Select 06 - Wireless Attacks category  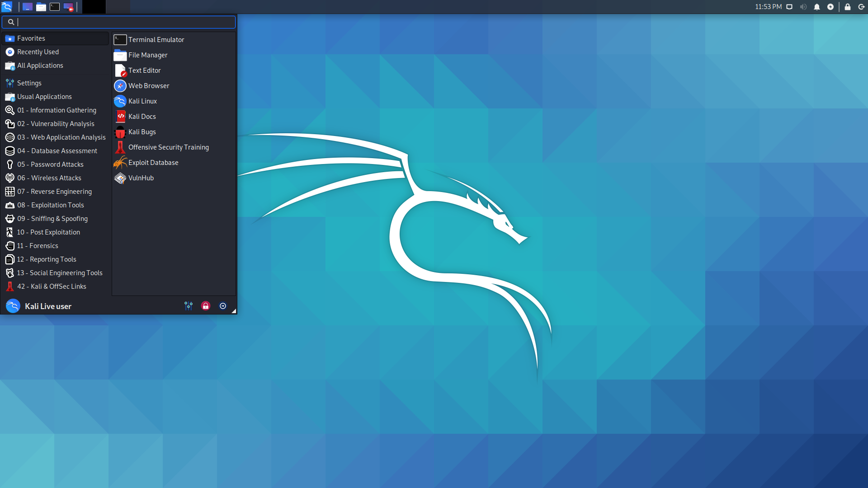56,178
